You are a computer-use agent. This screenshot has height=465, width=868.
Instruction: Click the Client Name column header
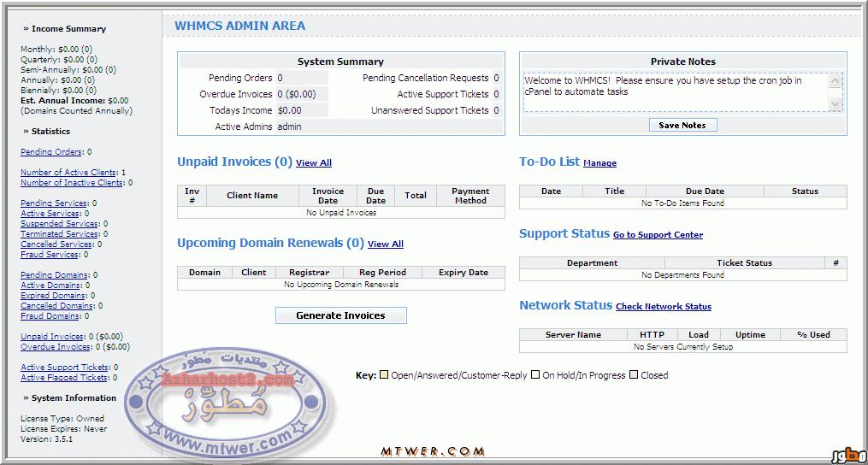coord(252,196)
